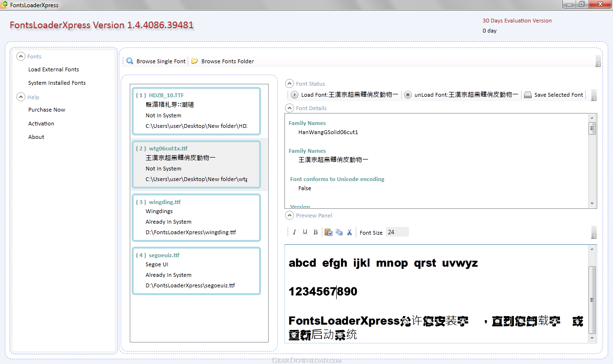Toggle italic formatting in Preview Panel
Screen dimensions: 613x364
pyautogui.click(x=294, y=232)
